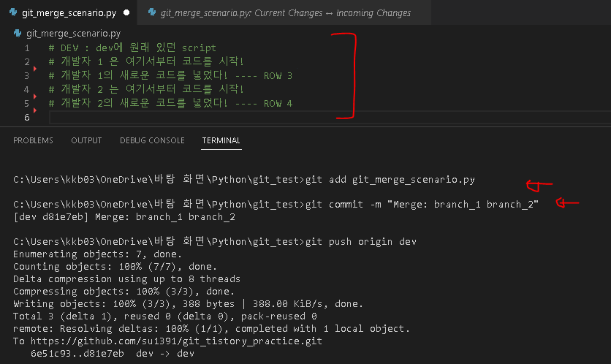This screenshot has width=611, height=364.
Task: Click comment line '# DEV : dev에 원래 있던 script'
Action: pos(132,48)
